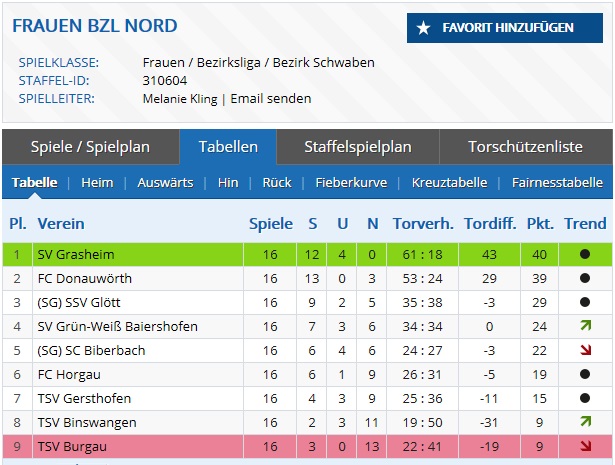Select the Heim table filter
This screenshot has width=615, height=465.
(x=97, y=183)
